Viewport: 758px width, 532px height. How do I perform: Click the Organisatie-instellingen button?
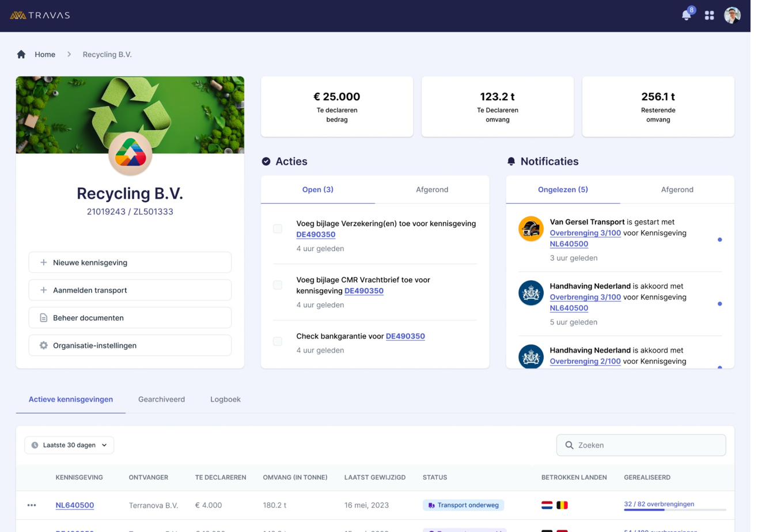click(x=131, y=349)
